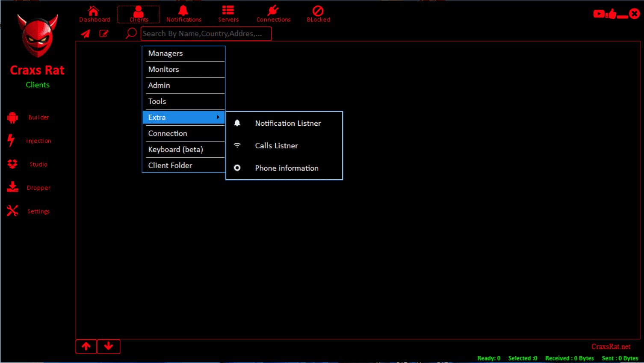
Task: Open the Dashboard tab
Action: tap(95, 14)
